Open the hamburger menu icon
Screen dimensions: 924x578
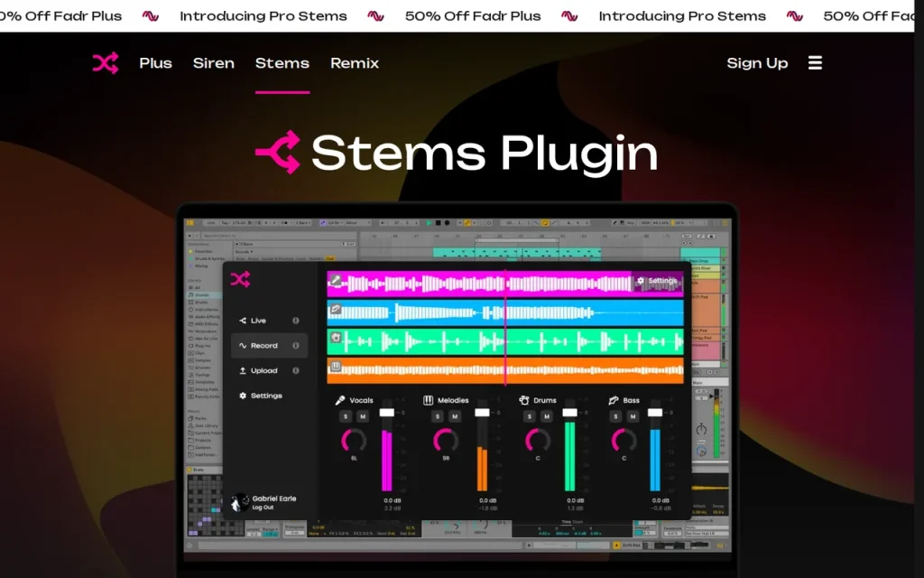click(x=815, y=62)
